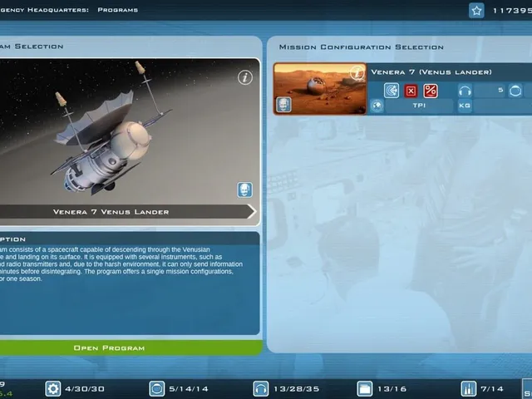The width and height of the screenshot is (532, 399).
Task: Click the gear icon in the bottom status bar
Action: [x=53, y=389]
